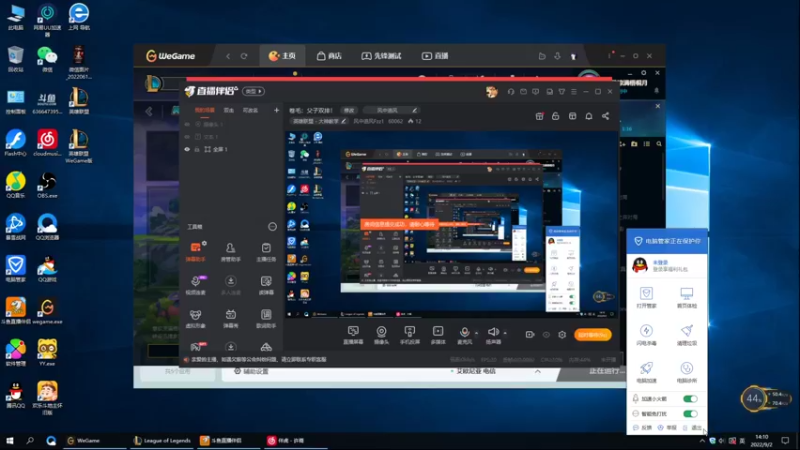Add 手机投屏 phone mirroring source

click(x=410, y=335)
